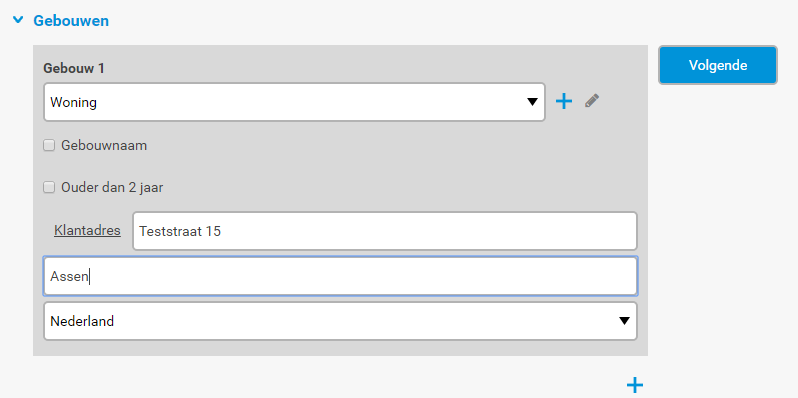Add another building with the bottom plus icon
The image size is (798, 398).
[635, 385]
